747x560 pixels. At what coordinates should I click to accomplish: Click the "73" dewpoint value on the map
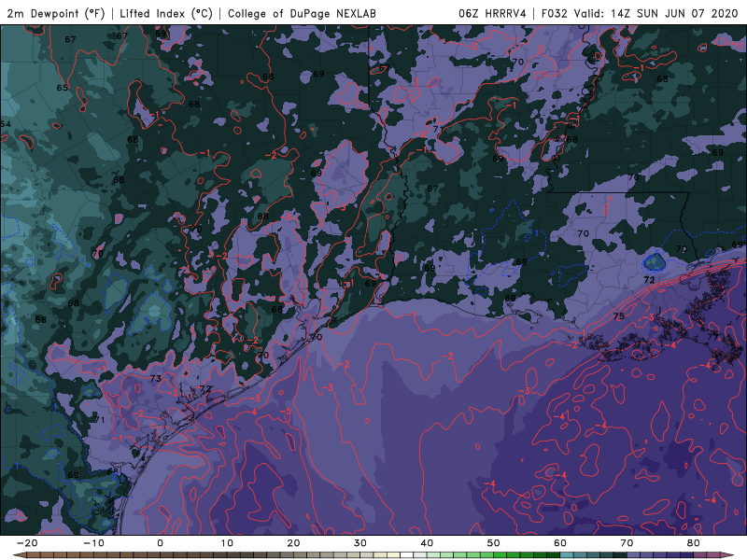[x=155, y=379]
